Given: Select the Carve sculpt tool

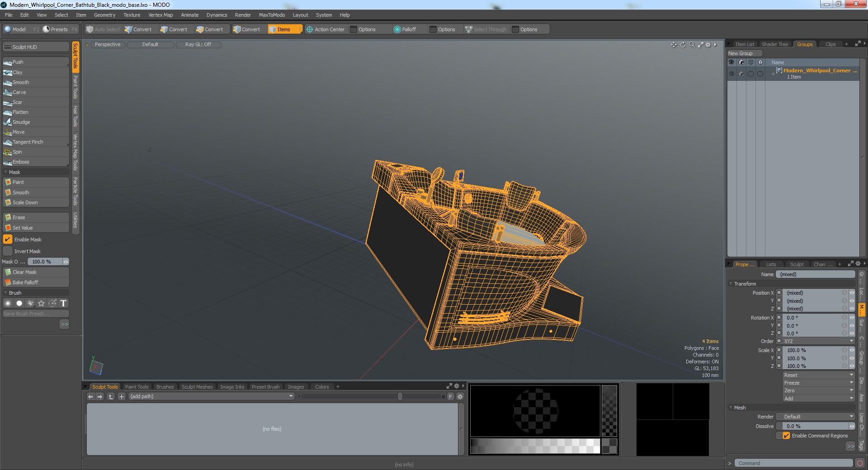Looking at the screenshot, I should pyautogui.click(x=36, y=92).
